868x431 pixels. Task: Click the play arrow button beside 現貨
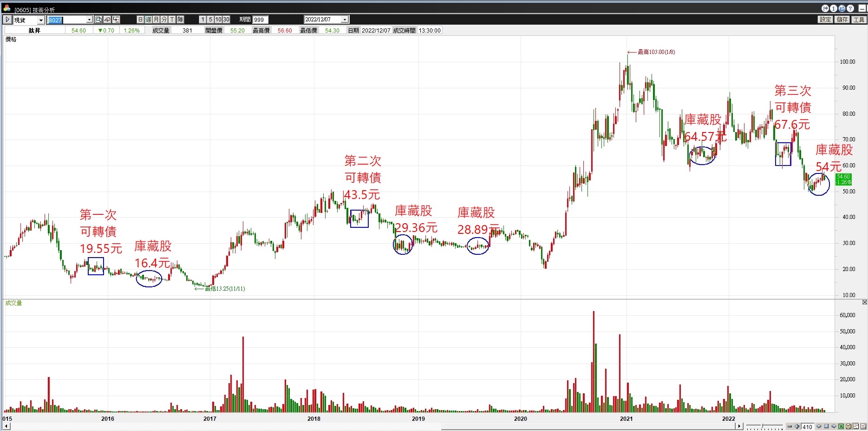7,20
